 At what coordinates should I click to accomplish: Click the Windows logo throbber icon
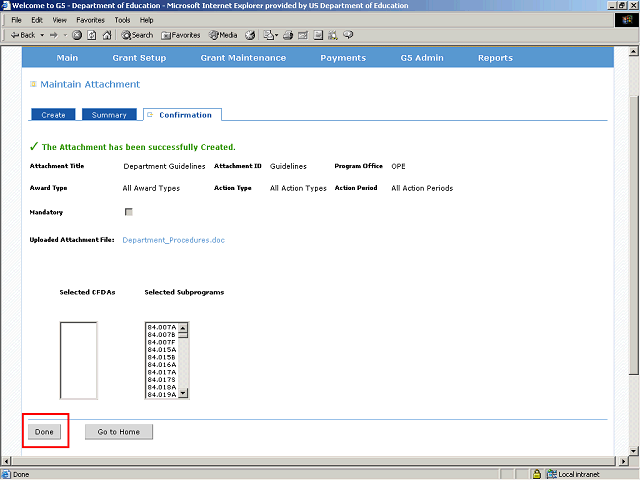pyautogui.click(x=627, y=20)
